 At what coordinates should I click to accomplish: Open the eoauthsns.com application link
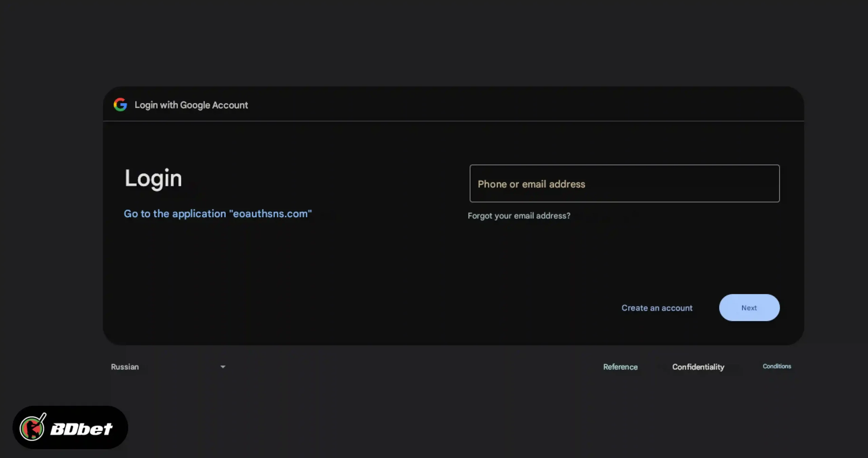pyautogui.click(x=218, y=214)
